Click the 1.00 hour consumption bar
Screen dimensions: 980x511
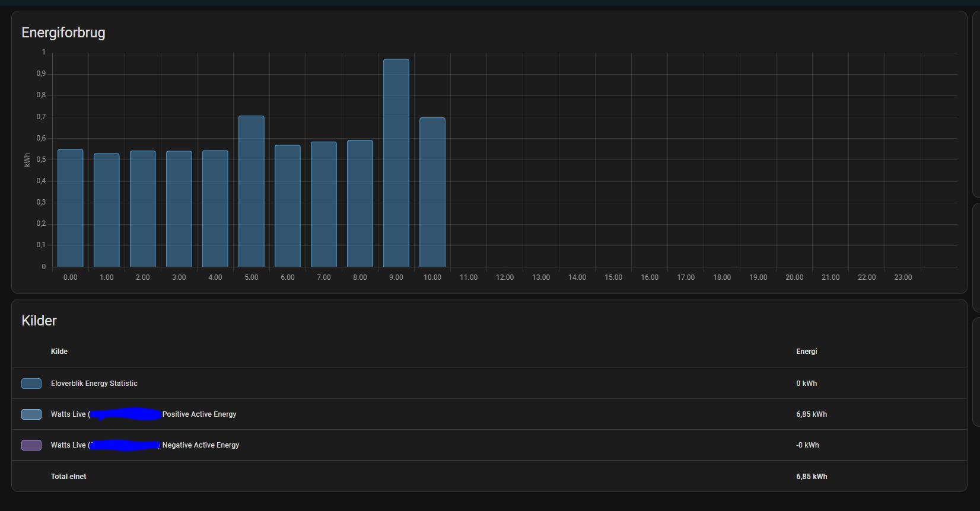pos(106,210)
